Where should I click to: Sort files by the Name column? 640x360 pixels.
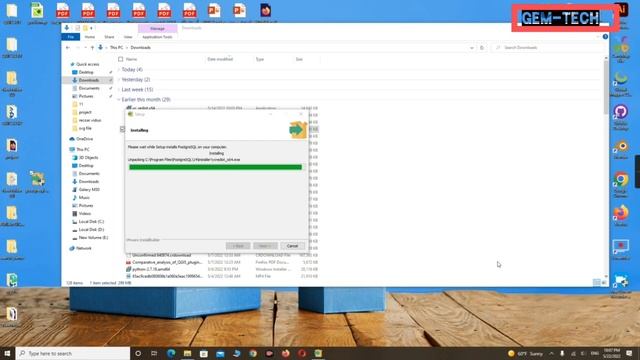(x=131, y=59)
